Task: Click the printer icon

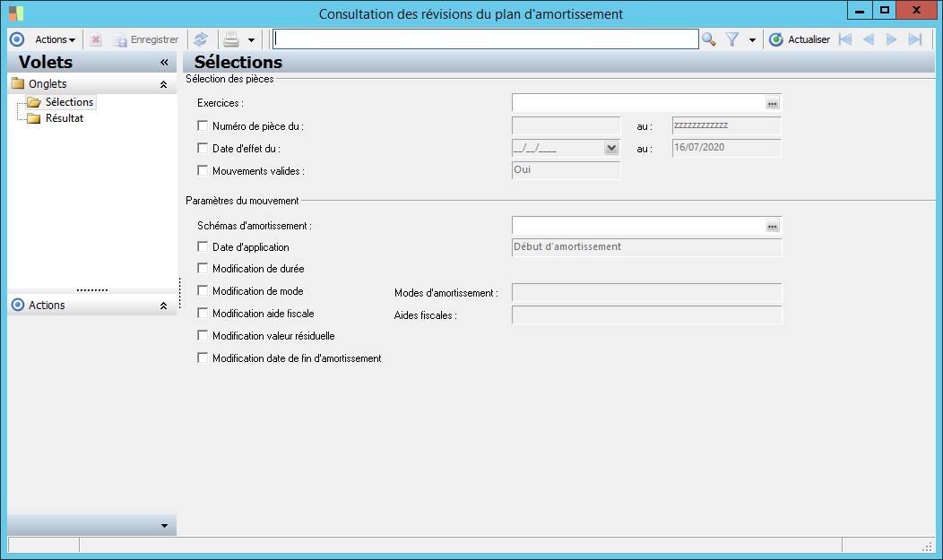Action: 231,39
